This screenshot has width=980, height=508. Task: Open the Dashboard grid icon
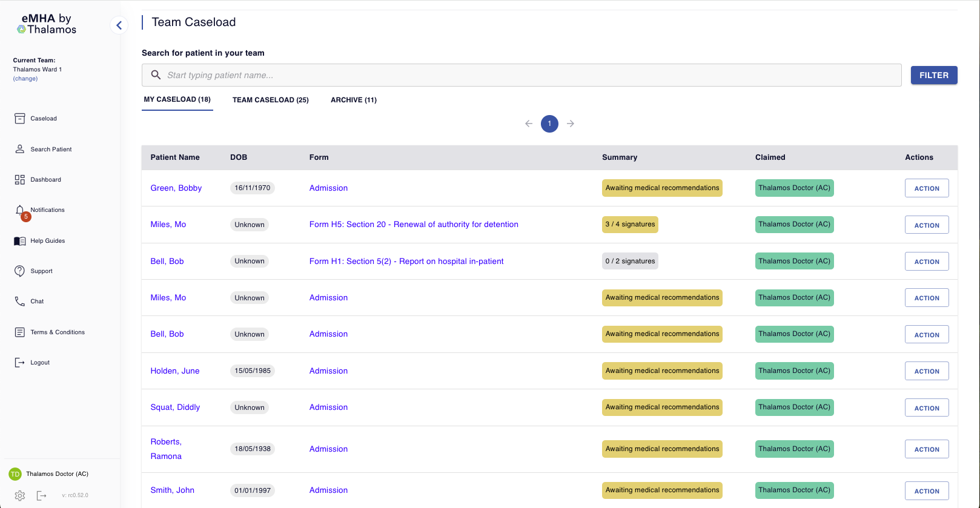(20, 180)
